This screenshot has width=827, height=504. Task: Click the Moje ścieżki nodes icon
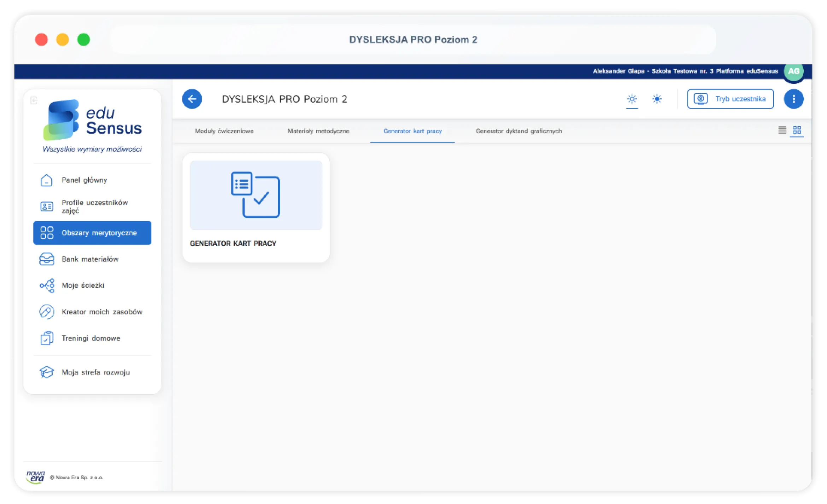47,286
